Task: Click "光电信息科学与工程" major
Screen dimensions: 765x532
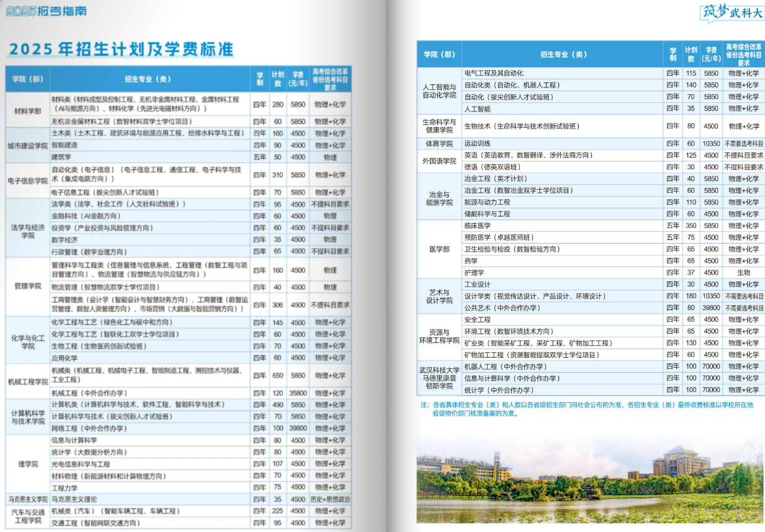Action: click(x=81, y=464)
